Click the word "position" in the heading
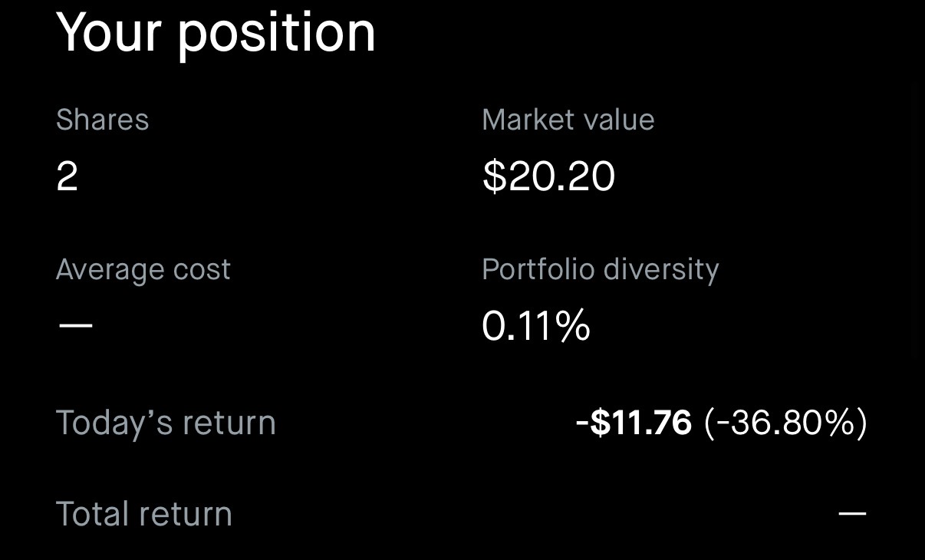Viewport: 925px width, 560px height. [276, 35]
